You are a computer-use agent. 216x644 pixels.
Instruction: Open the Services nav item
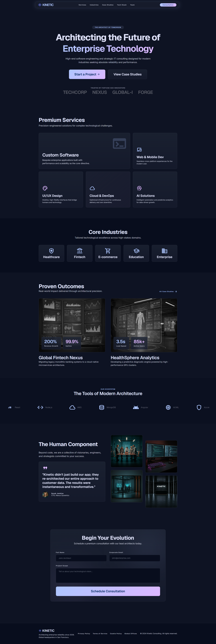click(82, 5)
